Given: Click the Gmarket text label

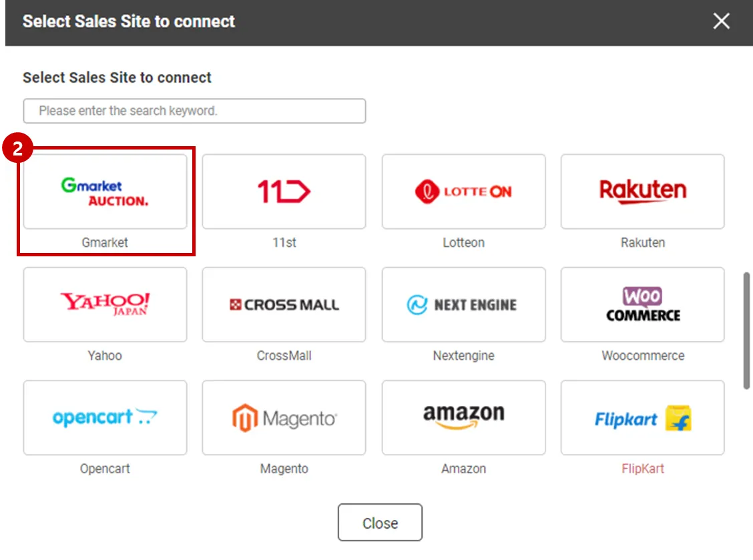Looking at the screenshot, I should tap(105, 242).
